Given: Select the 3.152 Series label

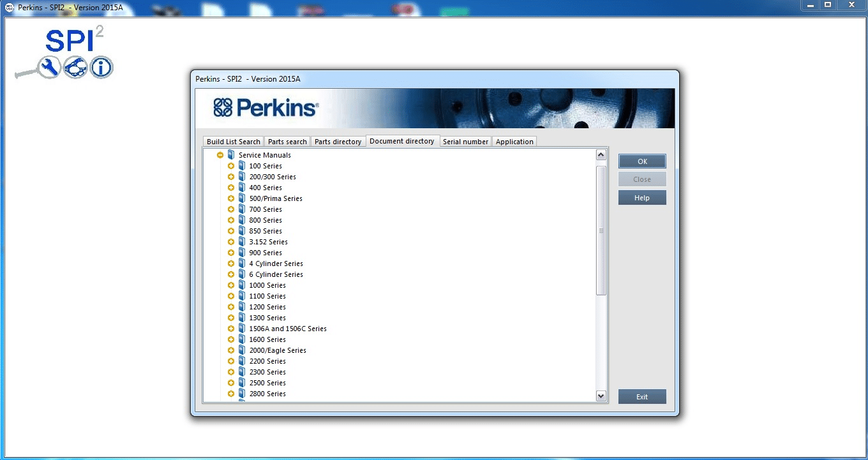Looking at the screenshot, I should [x=268, y=242].
